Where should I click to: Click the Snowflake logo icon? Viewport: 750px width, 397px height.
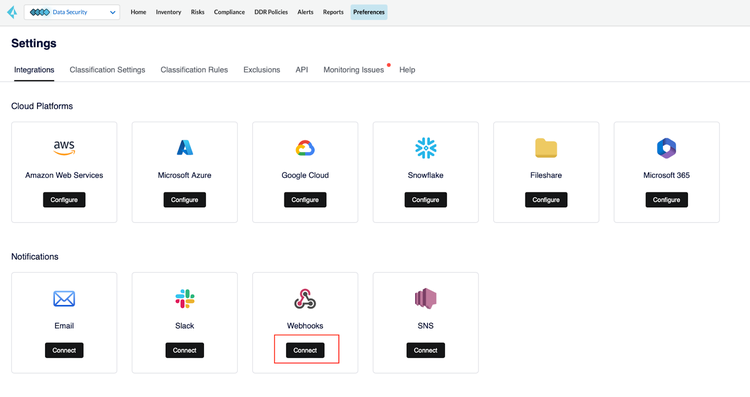pos(426,148)
